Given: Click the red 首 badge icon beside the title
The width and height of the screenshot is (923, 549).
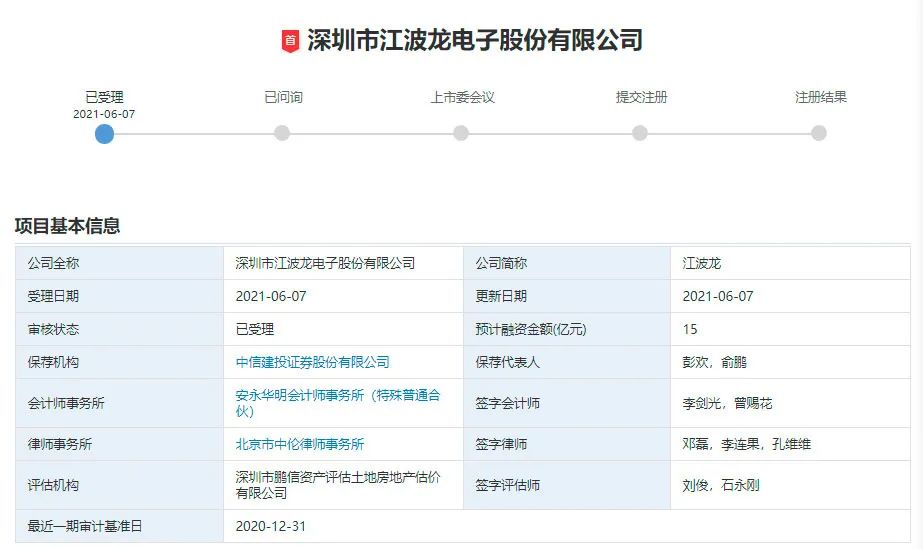Looking at the screenshot, I should click(x=290, y=41).
